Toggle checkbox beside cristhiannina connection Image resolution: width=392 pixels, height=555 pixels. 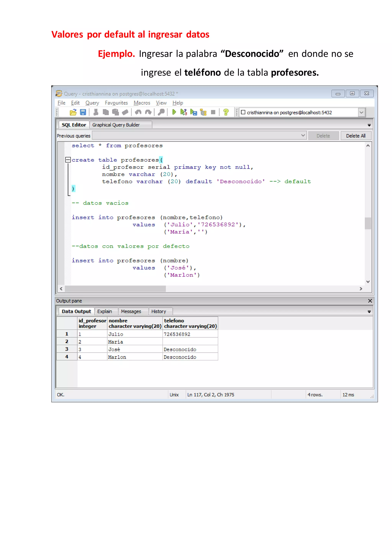(x=243, y=112)
